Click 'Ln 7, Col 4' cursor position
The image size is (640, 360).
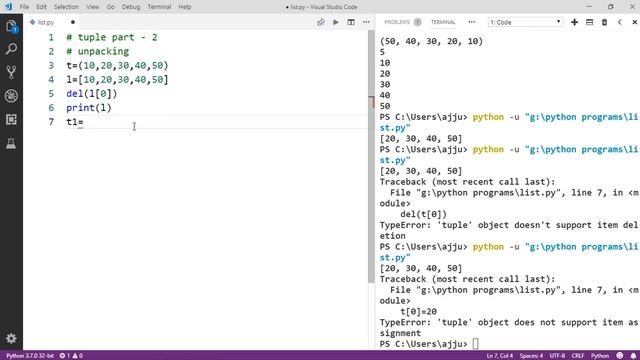500,356
